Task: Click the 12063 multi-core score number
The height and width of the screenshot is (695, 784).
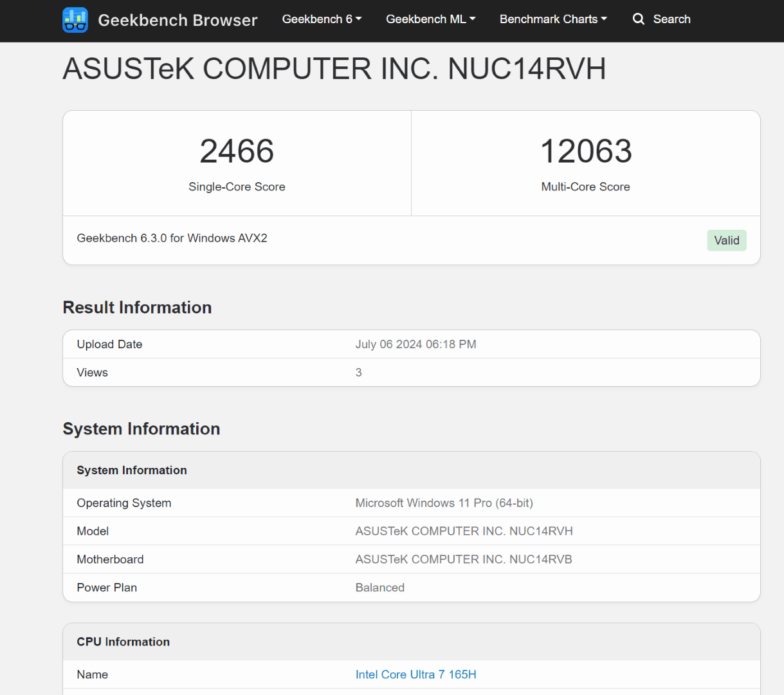Action: click(585, 151)
